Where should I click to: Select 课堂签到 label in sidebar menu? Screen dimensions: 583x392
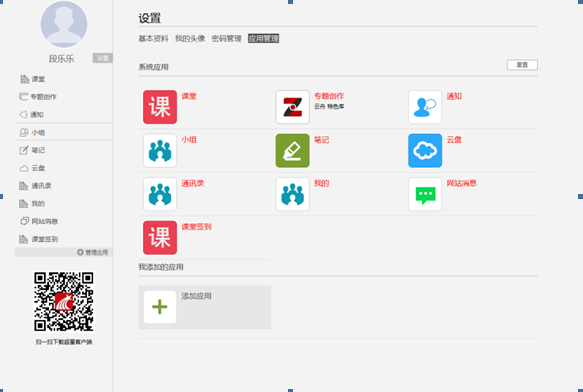click(x=45, y=240)
